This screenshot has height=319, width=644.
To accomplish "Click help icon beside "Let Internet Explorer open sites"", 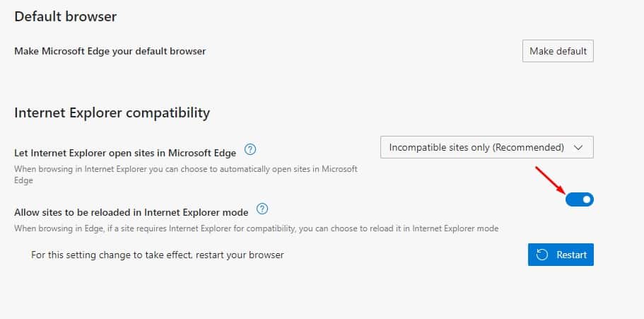I will click(x=250, y=149).
